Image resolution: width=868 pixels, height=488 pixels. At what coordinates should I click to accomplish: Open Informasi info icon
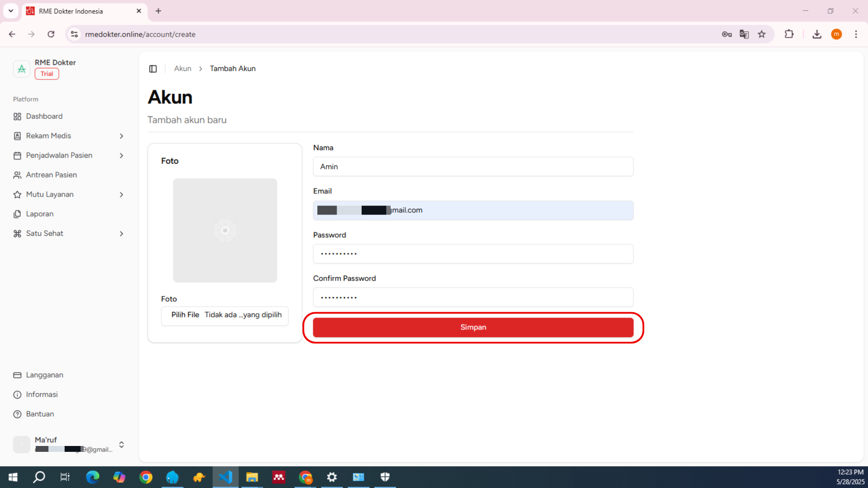(x=17, y=394)
